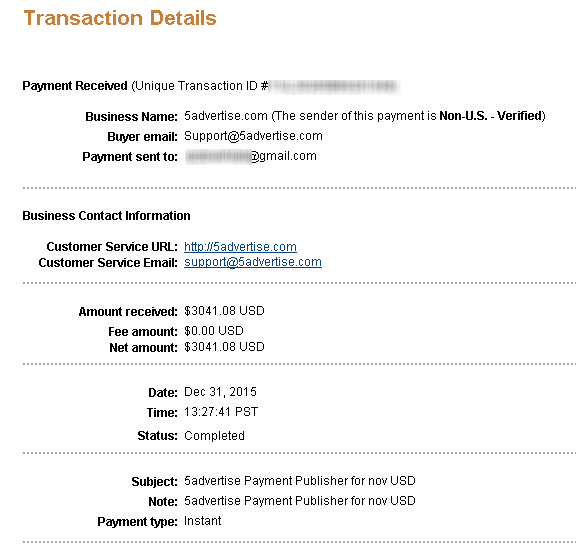Click the Subject line text for nov USD
This screenshot has height=552, width=576.
click(x=300, y=481)
